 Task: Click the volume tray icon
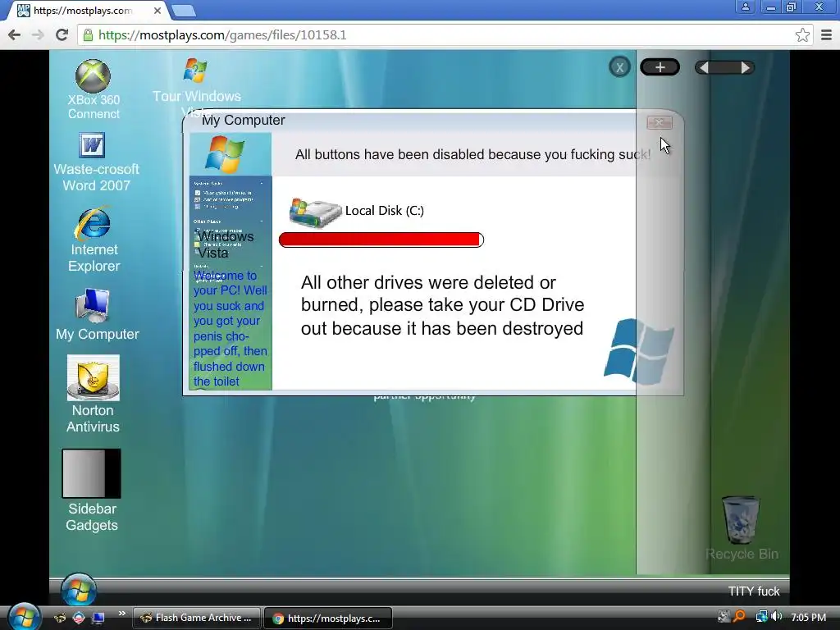click(x=776, y=617)
